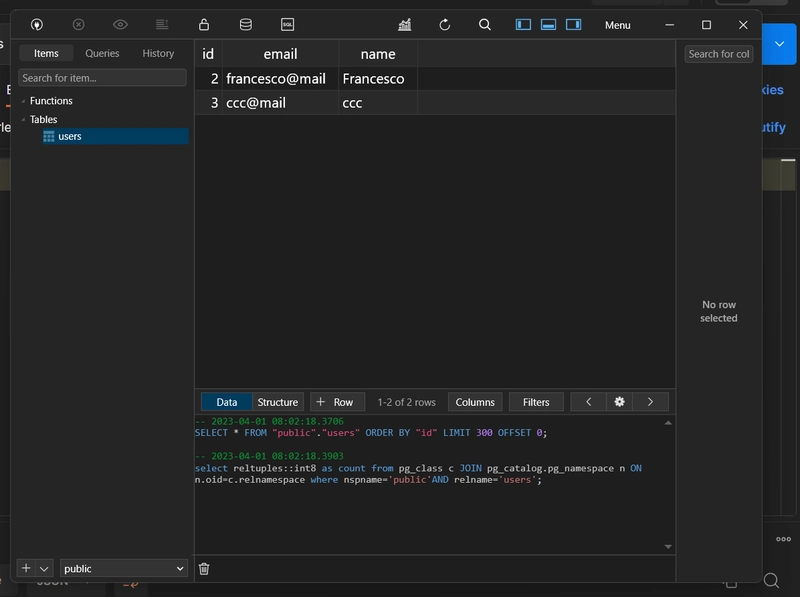
Task: Click magnifier icon in background window
Action: point(771,580)
